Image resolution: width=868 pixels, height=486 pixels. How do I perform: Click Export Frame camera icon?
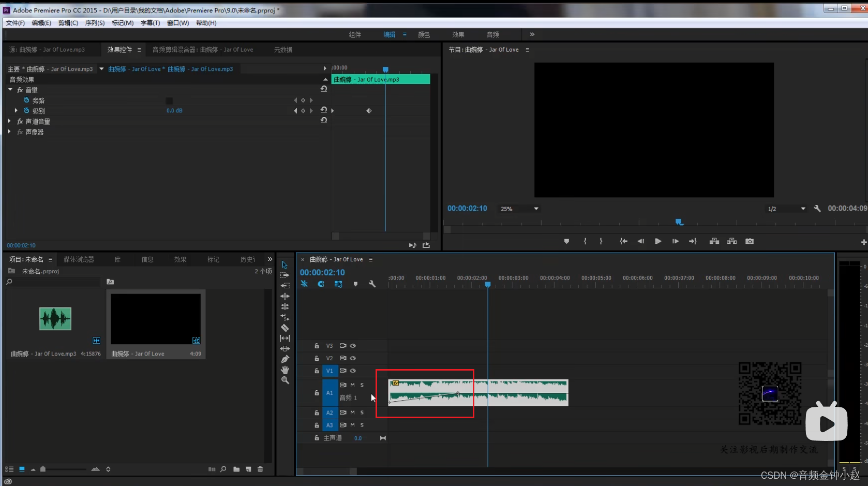(x=750, y=241)
